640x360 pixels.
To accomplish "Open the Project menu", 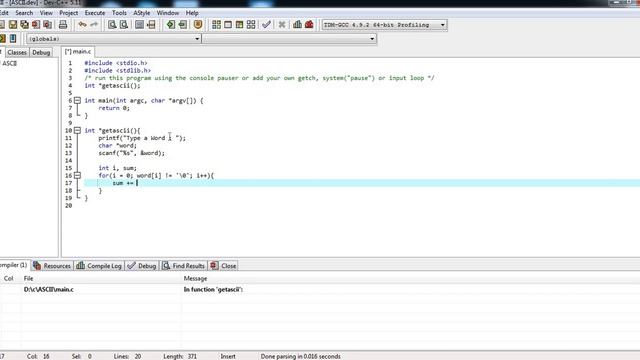I will (69, 13).
